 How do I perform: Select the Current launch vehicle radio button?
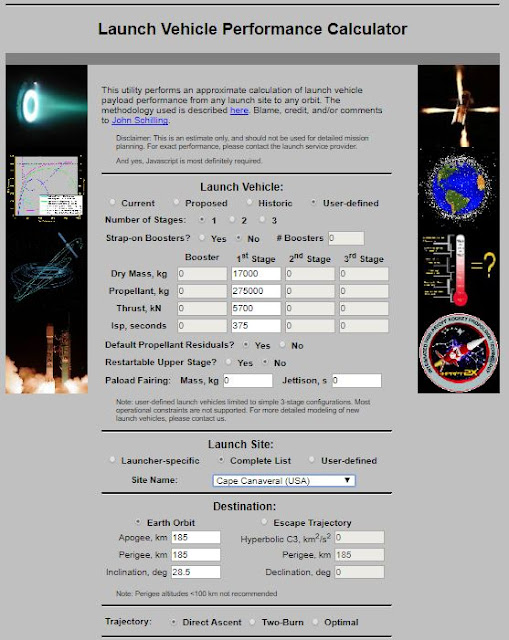[112, 202]
